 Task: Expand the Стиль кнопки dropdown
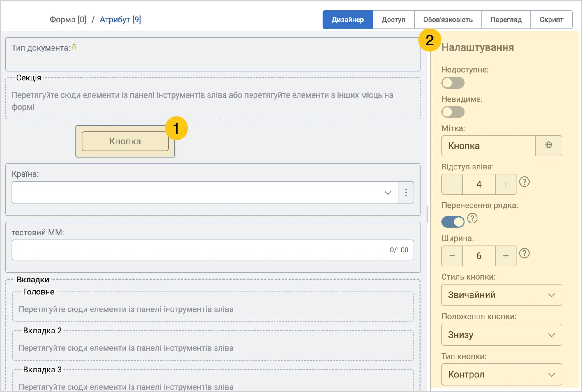[501, 295]
